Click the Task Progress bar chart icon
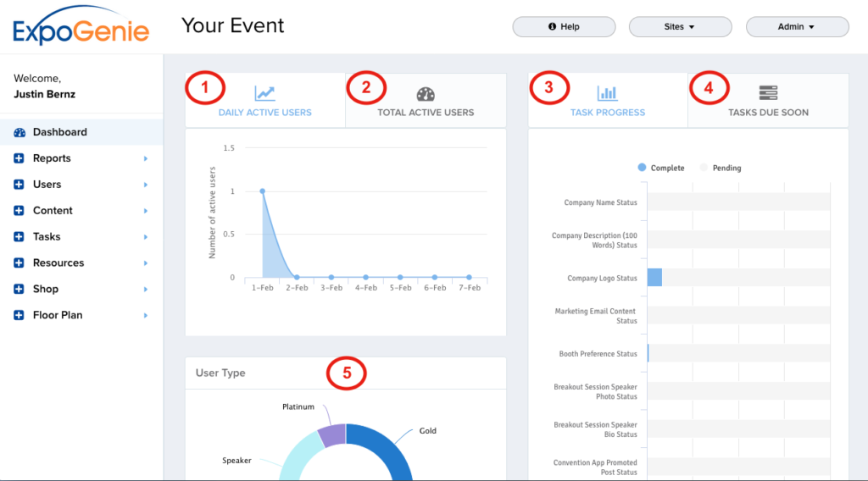 (607, 93)
